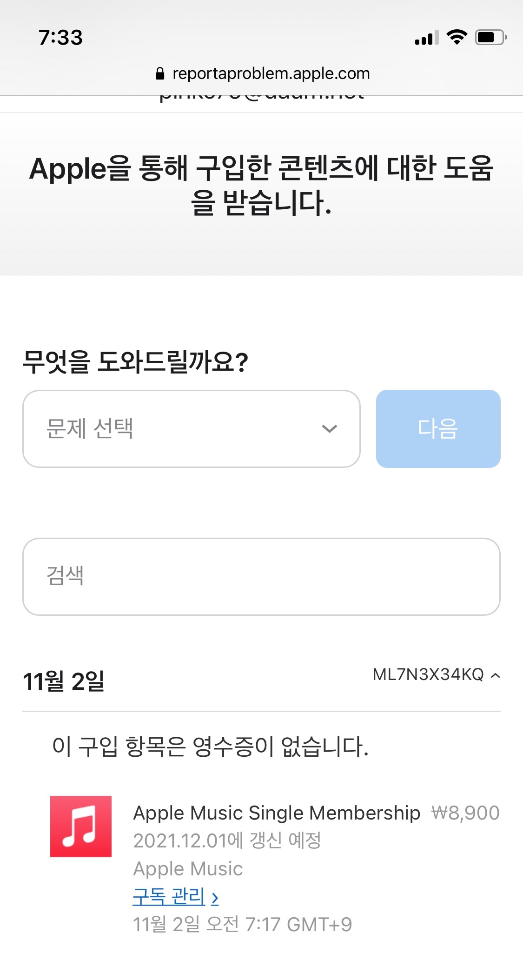Tap the reportaproblem.apple.com address bar

click(271, 73)
